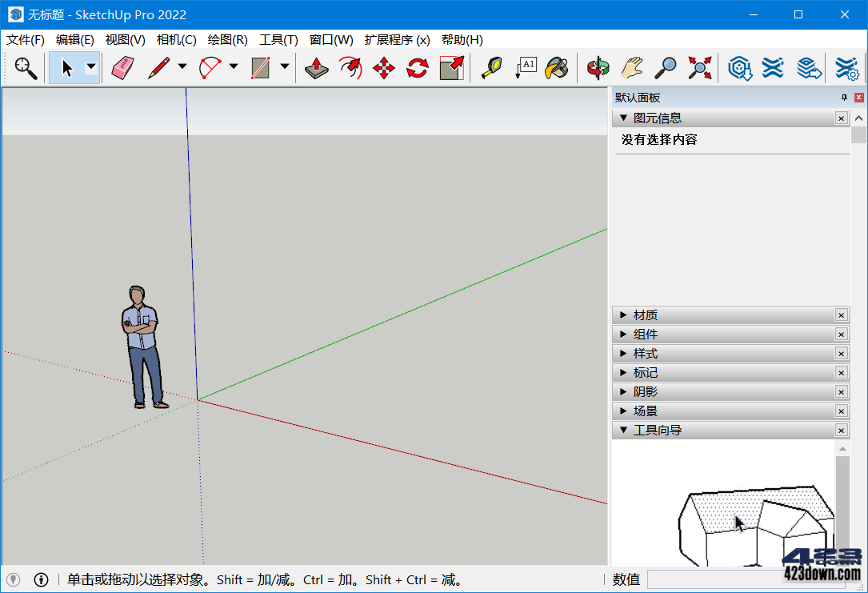The width and height of the screenshot is (868, 593).
Task: Open the 帮助(H) menu
Action: tap(462, 40)
